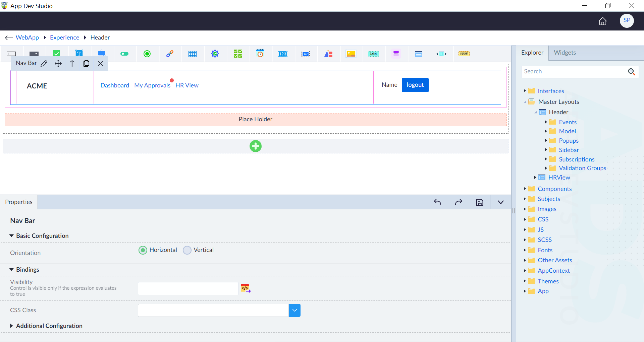Click the logout button in header

[415, 85]
